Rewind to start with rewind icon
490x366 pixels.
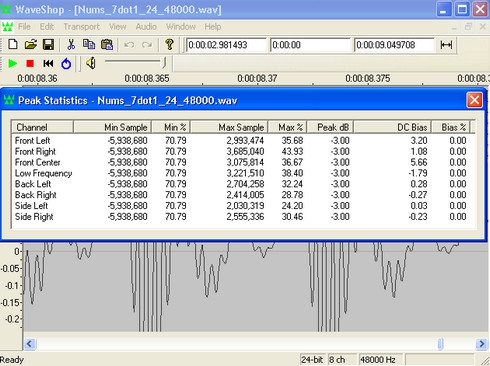(48, 63)
